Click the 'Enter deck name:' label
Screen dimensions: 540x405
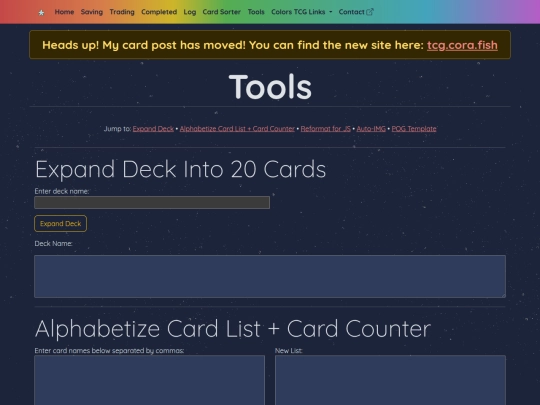point(62,191)
